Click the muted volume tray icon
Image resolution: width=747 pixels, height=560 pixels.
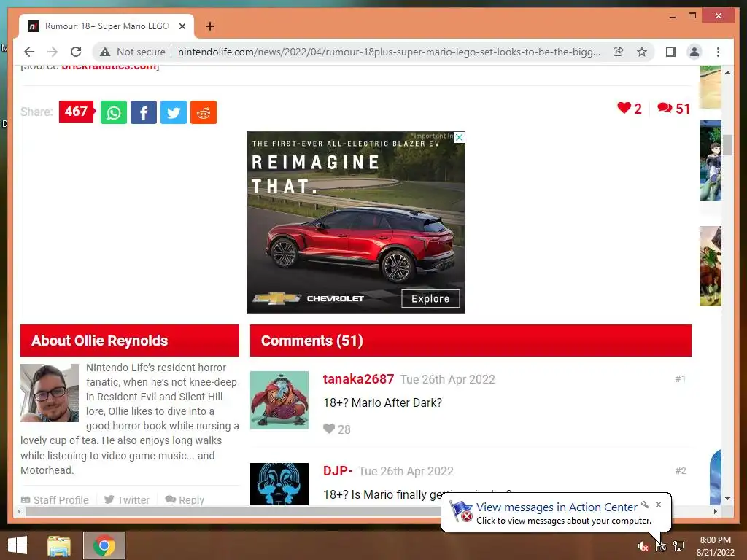643,546
